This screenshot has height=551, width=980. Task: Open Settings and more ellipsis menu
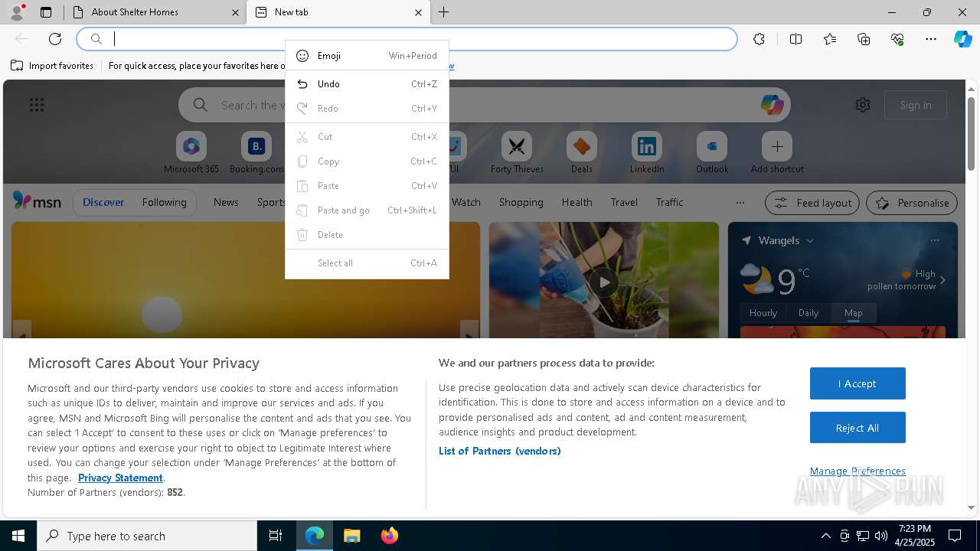[x=931, y=39]
